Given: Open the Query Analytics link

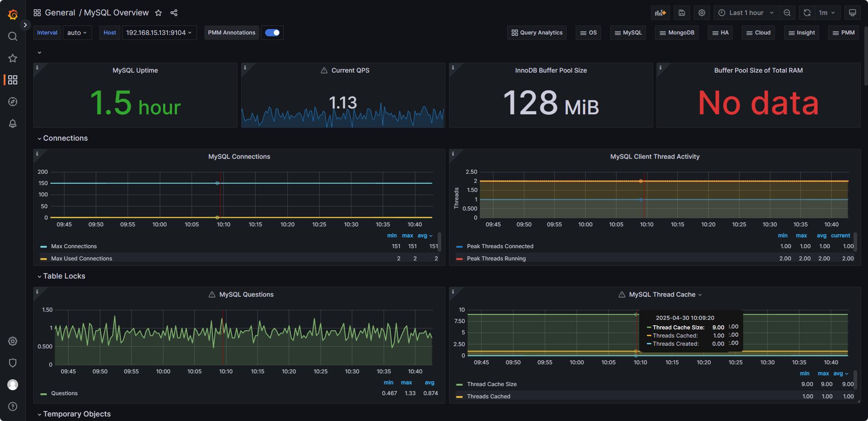Looking at the screenshot, I should click(537, 33).
